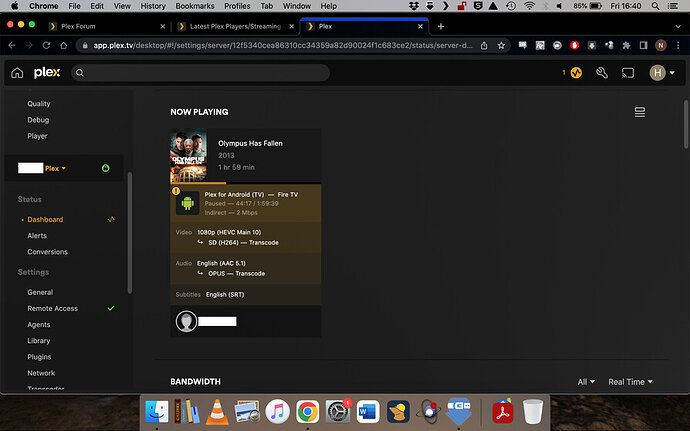Open the View menu

click(122, 6)
